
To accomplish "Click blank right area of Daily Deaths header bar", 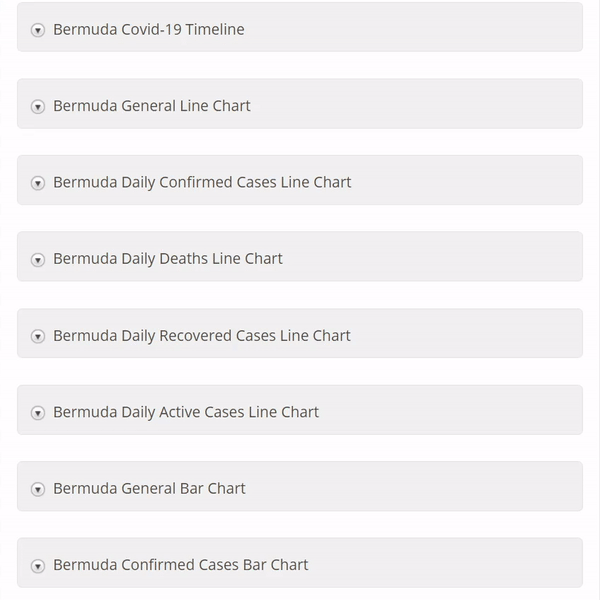I will coord(450,257).
